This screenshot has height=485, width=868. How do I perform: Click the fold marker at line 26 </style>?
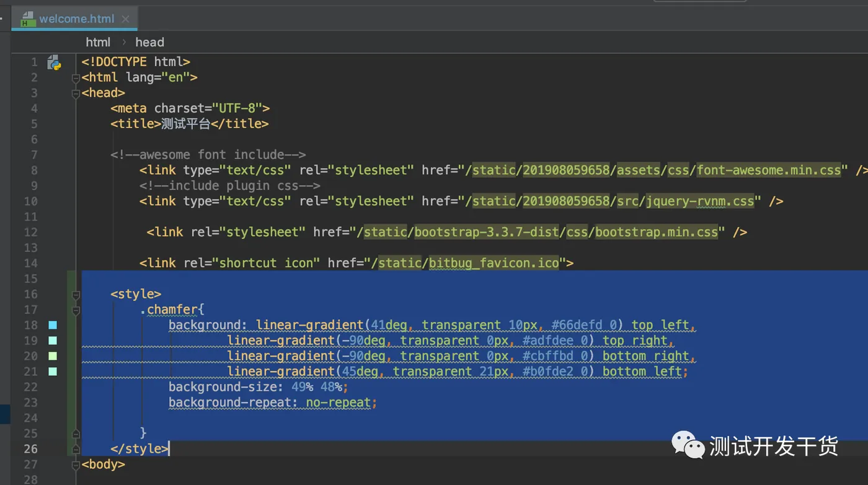click(76, 449)
